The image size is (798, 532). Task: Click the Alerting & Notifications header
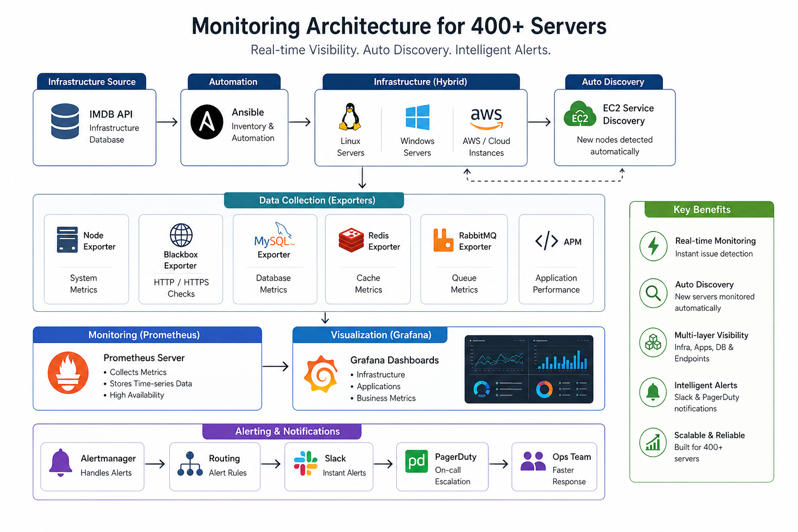(x=282, y=431)
